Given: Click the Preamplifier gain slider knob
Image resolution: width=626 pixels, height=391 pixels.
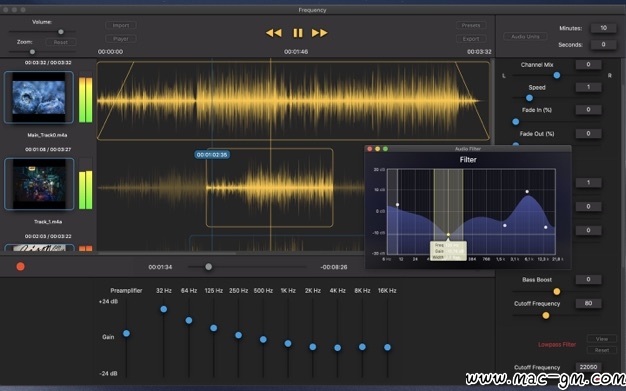Looking at the screenshot, I should point(126,333).
